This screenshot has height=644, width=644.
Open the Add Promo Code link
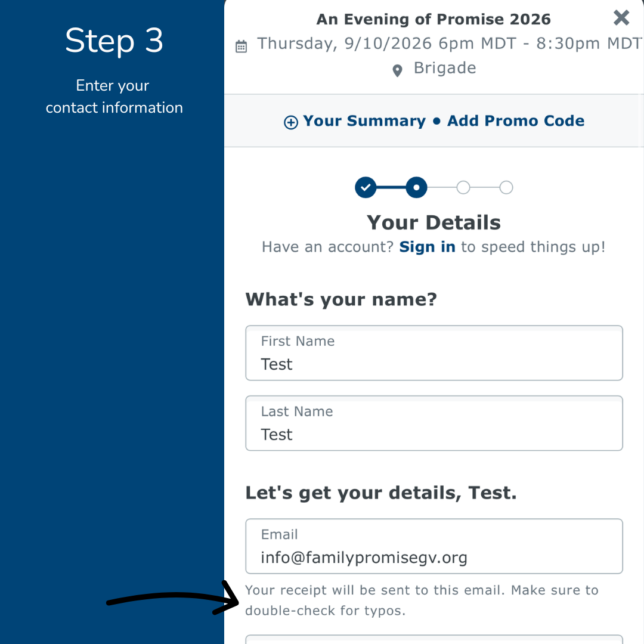tap(515, 120)
